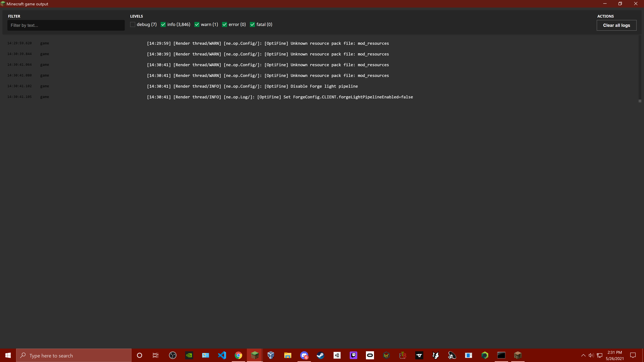
Task: Click the Clear all logs button
Action: tap(616, 25)
